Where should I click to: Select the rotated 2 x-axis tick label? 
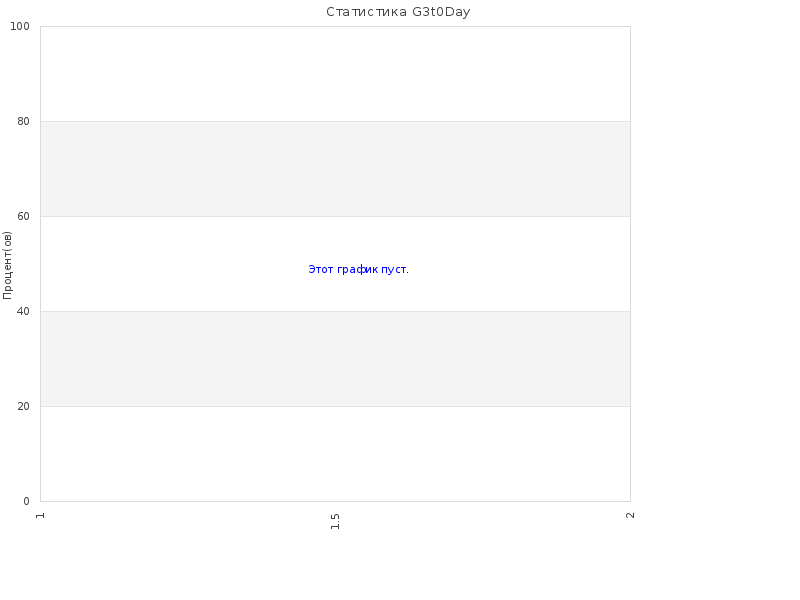pyautogui.click(x=630, y=515)
